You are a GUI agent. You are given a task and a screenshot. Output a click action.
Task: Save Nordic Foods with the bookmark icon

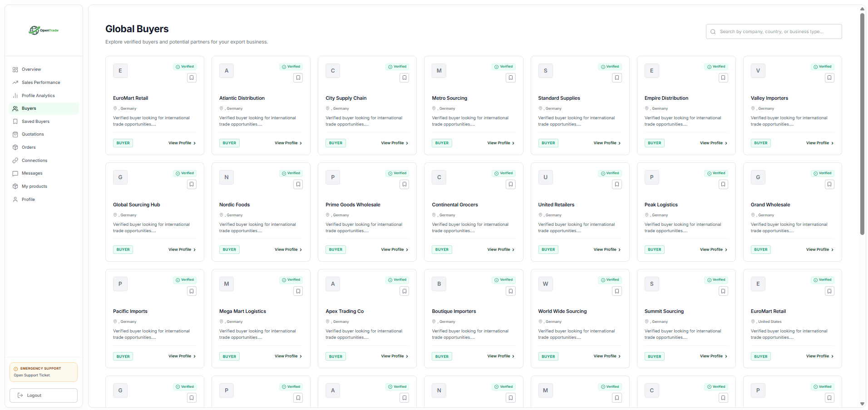tap(298, 185)
